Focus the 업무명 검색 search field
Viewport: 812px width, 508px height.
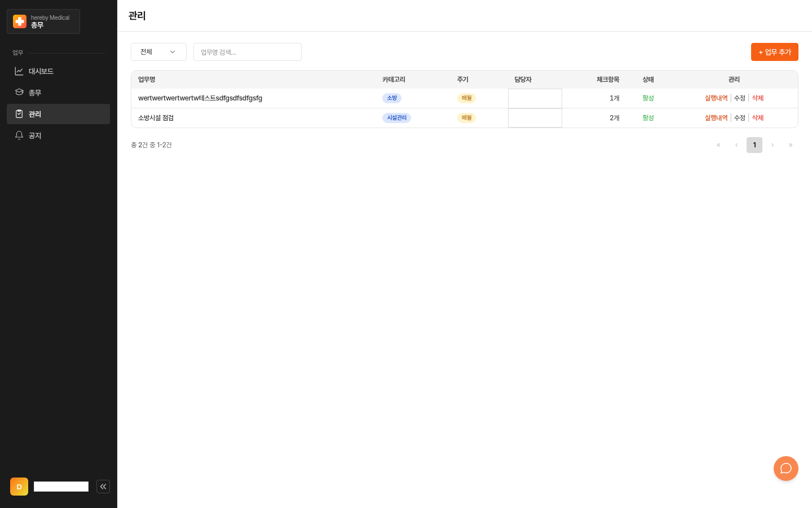(x=248, y=52)
